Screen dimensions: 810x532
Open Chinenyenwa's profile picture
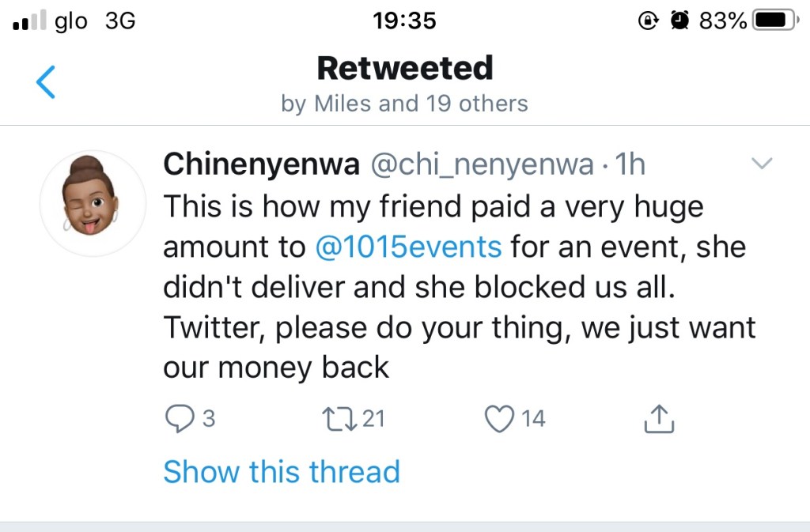click(93, 204)
